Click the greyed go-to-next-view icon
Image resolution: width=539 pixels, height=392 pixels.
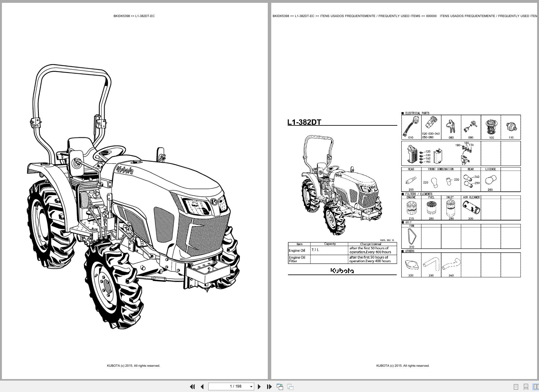[x=290, y=387]
